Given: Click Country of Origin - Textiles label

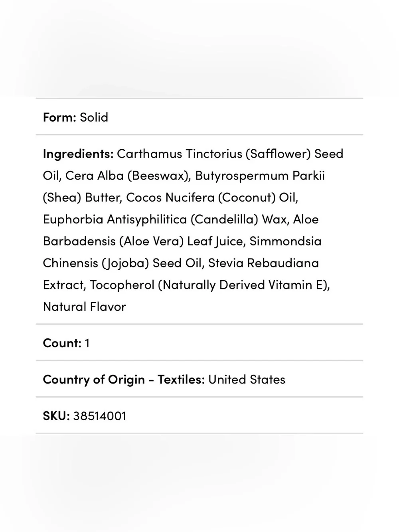Looking at the screenshot, I should tap(124, 379).
